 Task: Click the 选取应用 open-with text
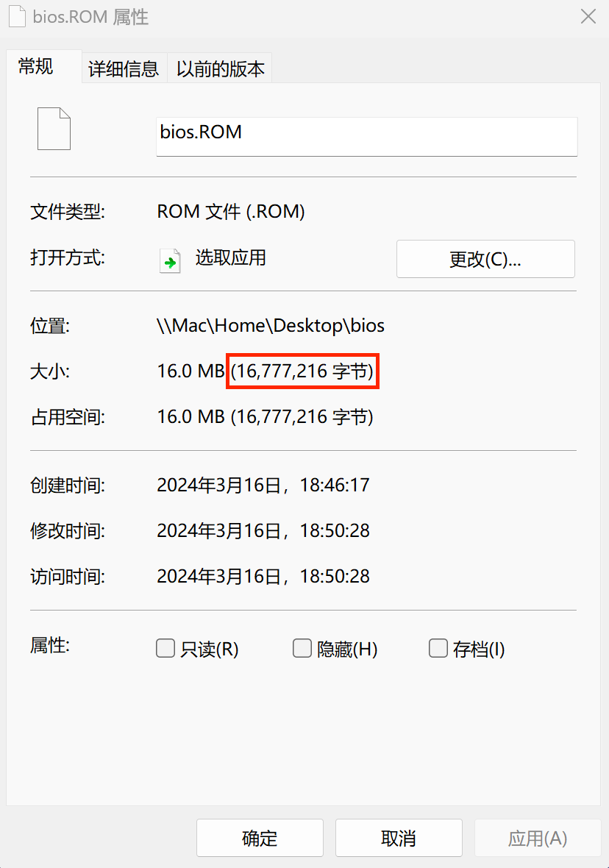pos(231,258)
